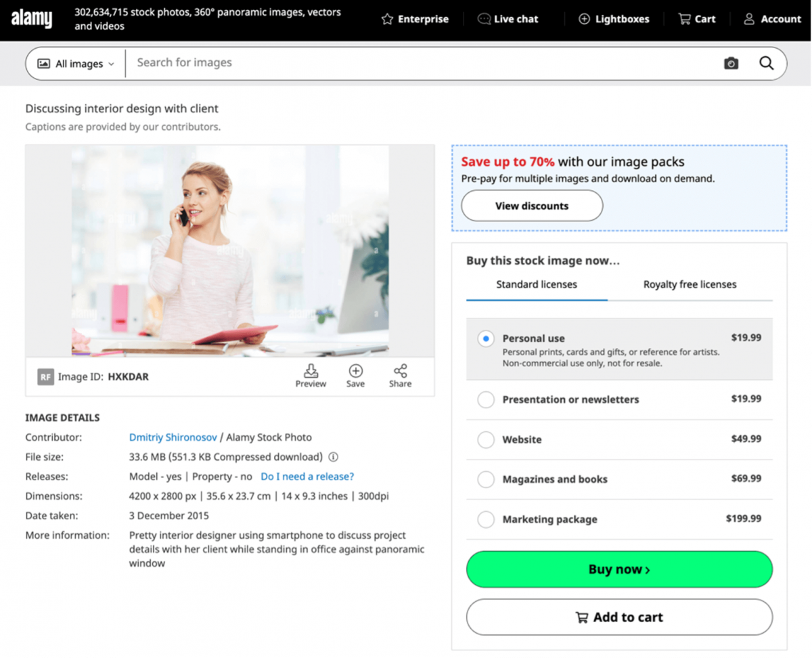Switch to Royalty free licenses tab
Viewport: 812px width, 658px height.
tap(690, 284)
